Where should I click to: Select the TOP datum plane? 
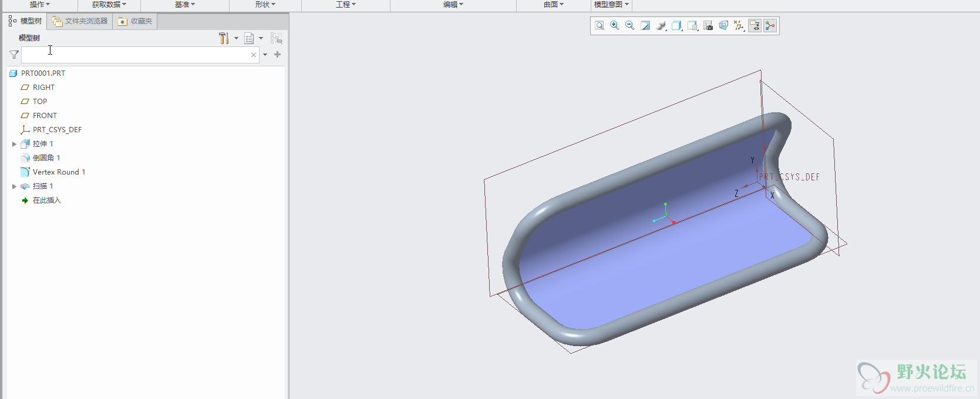(40, 102)
